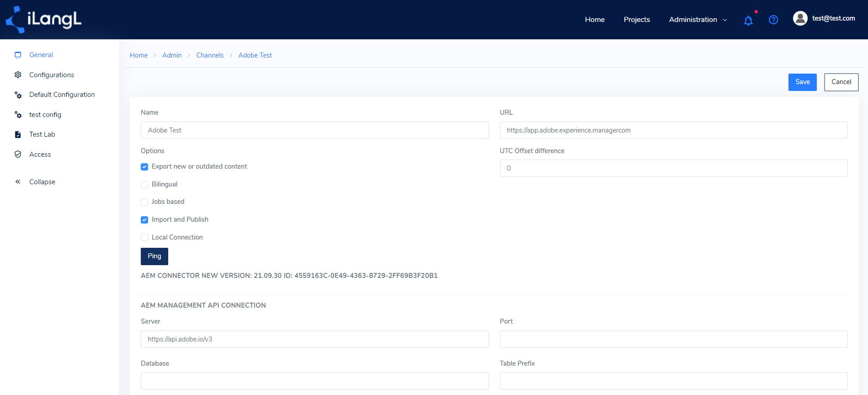
Task: Click the iLangL logo
Action: 43,20
